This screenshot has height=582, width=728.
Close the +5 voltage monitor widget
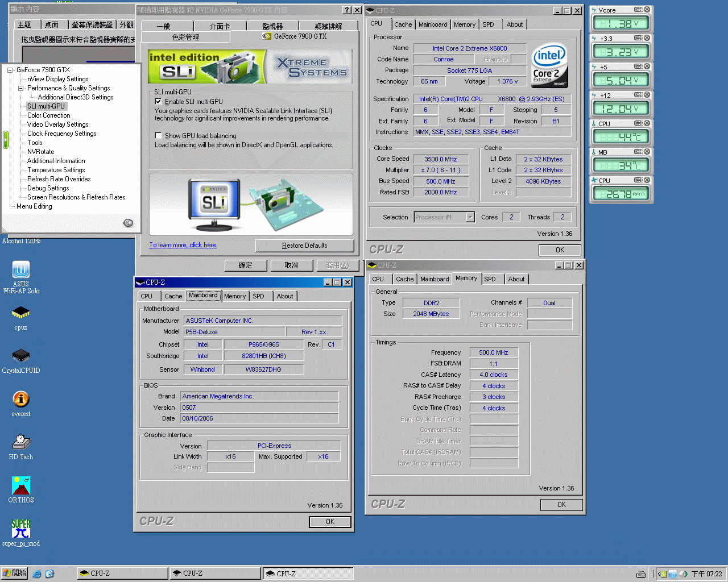(x=647, y=66)
